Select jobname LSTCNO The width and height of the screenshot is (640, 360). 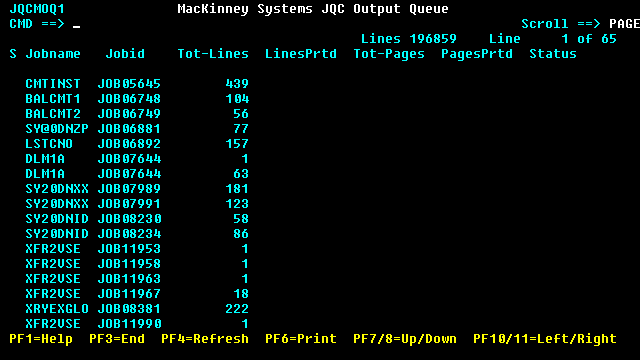tap(49, 144)
